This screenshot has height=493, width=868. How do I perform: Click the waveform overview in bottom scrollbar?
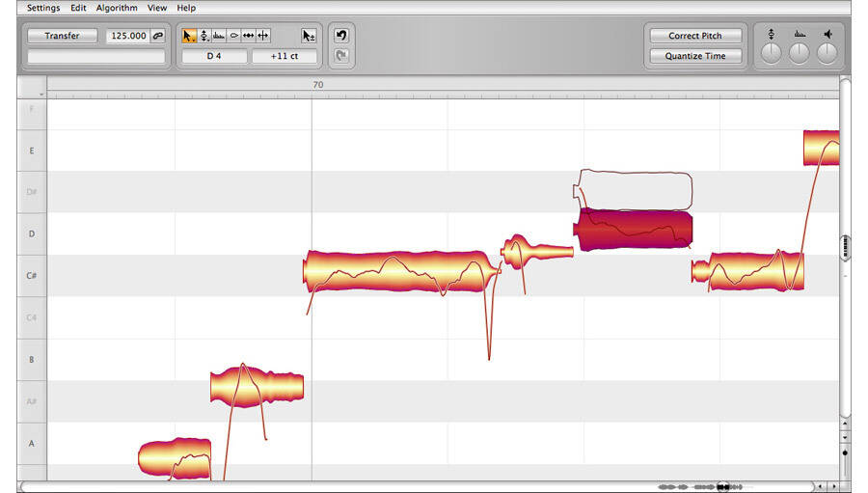(700, 487)
